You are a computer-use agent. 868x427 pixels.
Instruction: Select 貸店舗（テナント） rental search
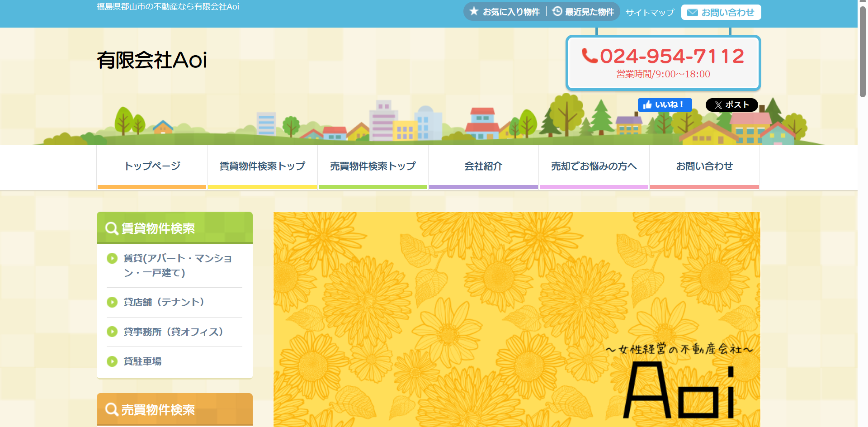click(x=164, y=302)
